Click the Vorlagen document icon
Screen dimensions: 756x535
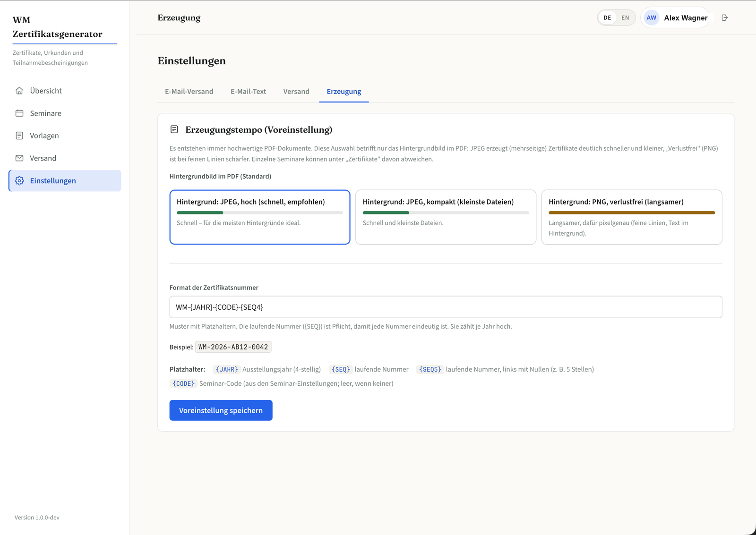pyautogui.click(x=19, y=136)
